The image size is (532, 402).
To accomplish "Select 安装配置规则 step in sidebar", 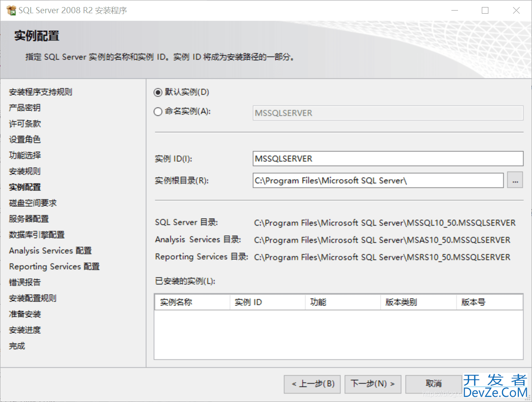I will [33, 298].
